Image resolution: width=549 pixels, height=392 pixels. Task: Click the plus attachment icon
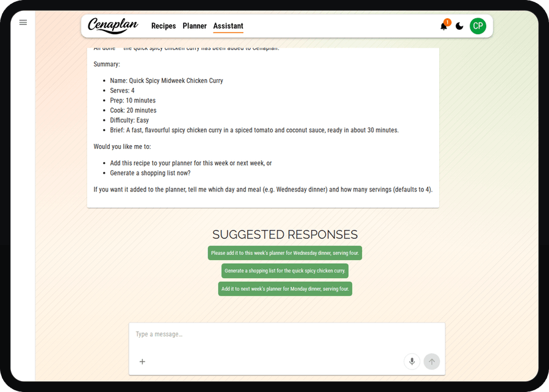142,362
